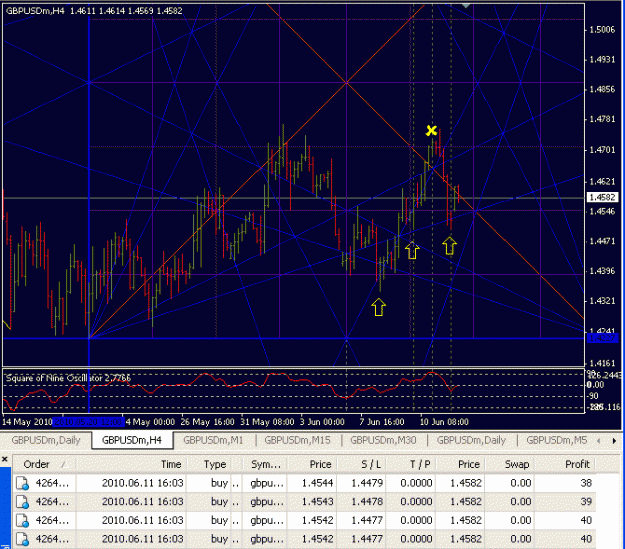The width and height of the screenshot is (625, 549).
Task: Sort orders by the Sym... column header
Action: point(265,464)
